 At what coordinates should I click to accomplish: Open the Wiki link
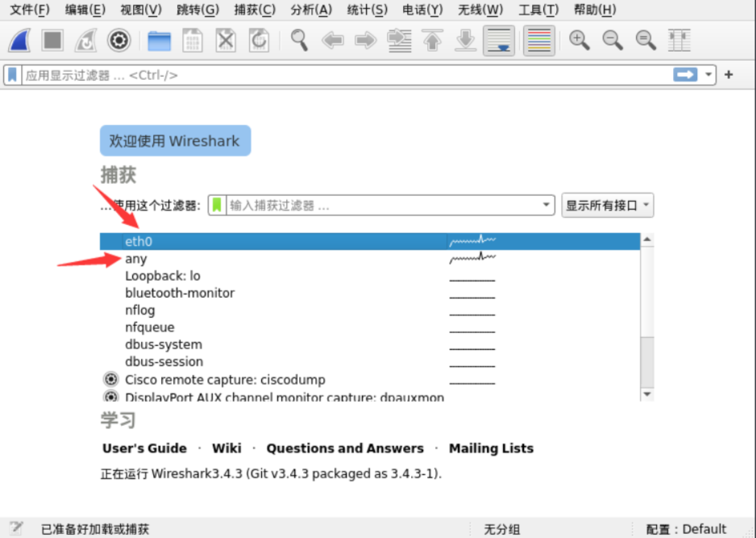(x=226, y=448)
